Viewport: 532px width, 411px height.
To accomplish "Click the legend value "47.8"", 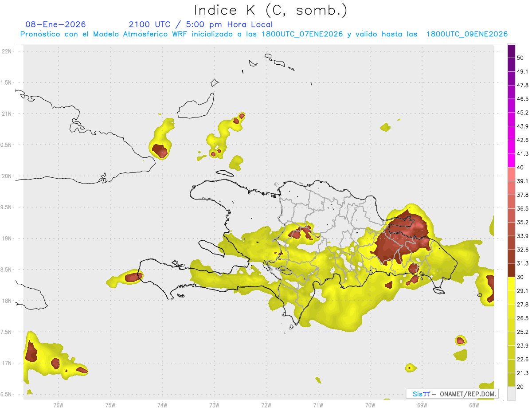I will (523, 85).
